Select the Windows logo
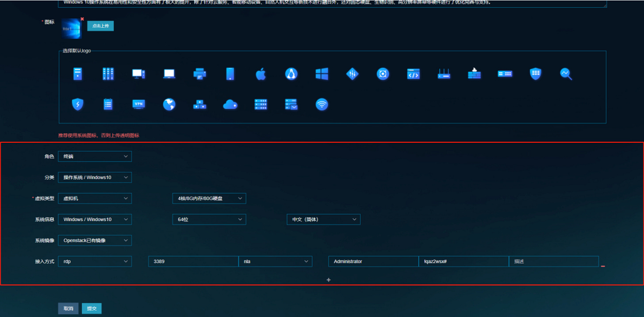This screenshot has height=317, width=644. click(322, 74)
